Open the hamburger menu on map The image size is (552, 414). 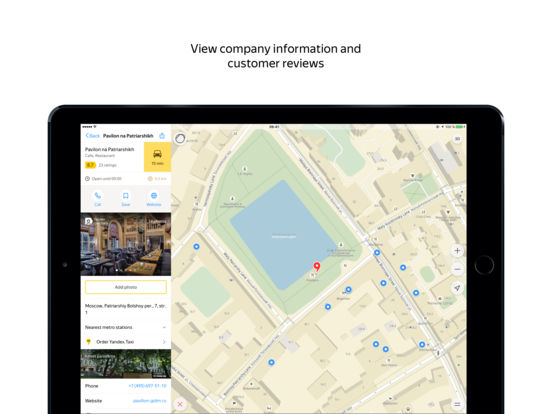[457, 404]
